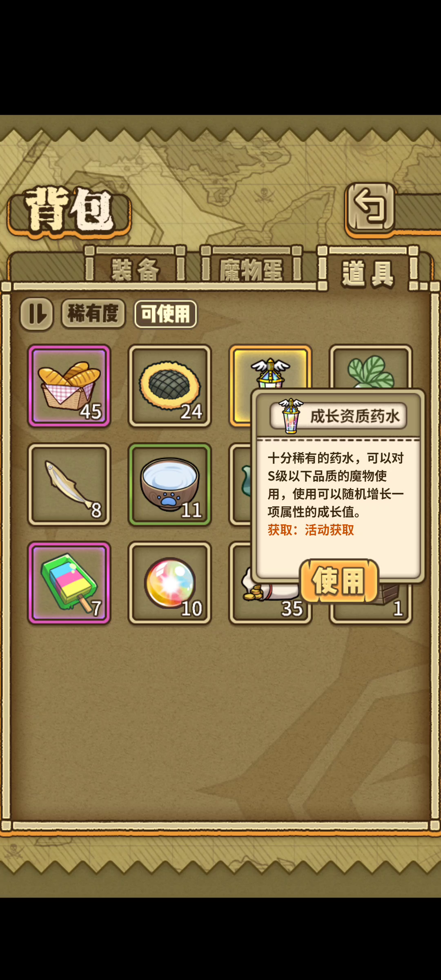
Task: Toggle sorting by 稀有度 rarity
Action: tap(93, 314)
